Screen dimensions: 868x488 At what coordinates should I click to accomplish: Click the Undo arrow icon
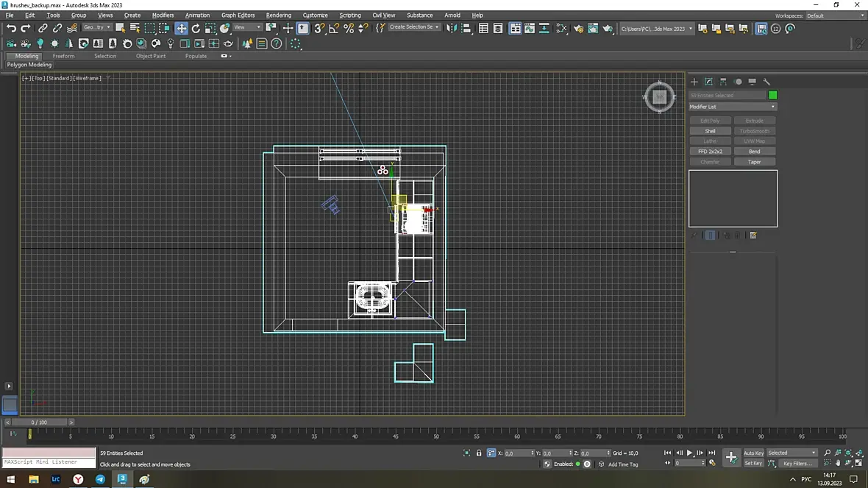[11, 28]
